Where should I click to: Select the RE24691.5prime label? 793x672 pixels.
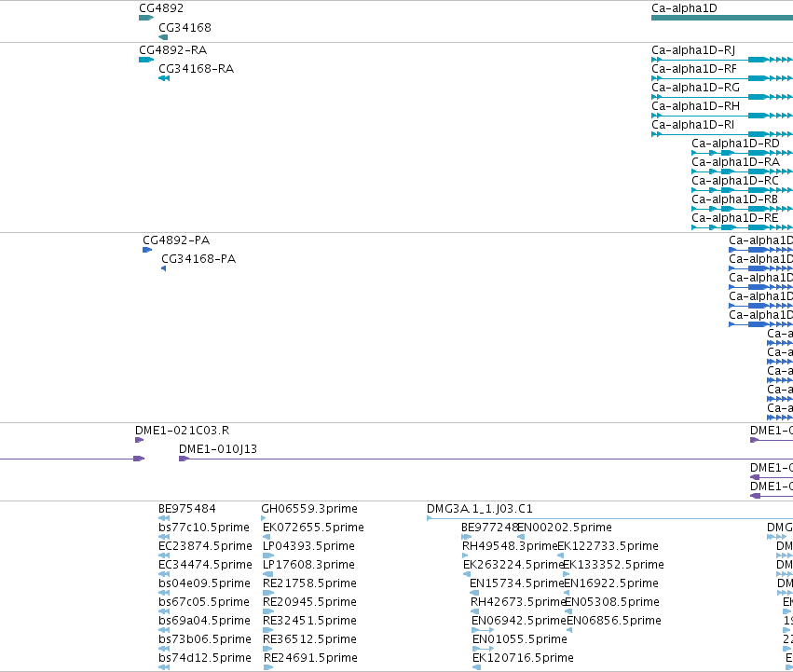tap(311, 659)
